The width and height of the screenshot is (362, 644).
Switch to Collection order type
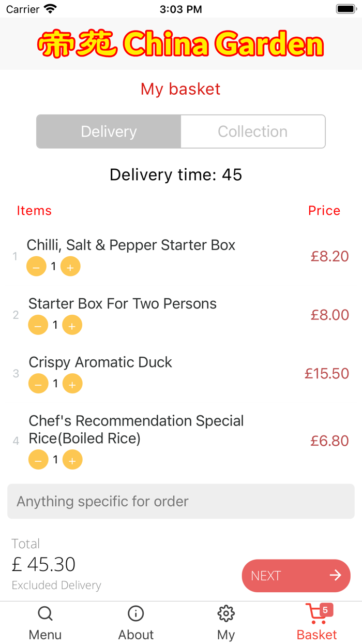[252, 131]
